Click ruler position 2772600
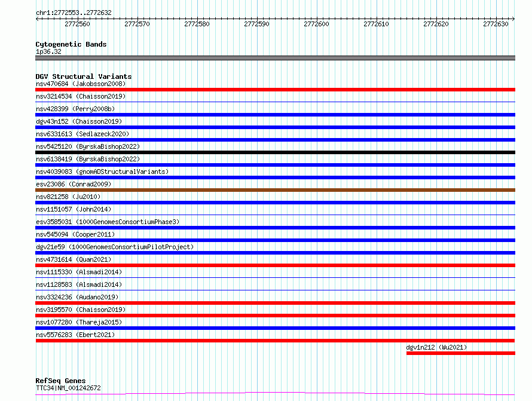This screenshot has height=401, width=532. click(316, 24)
